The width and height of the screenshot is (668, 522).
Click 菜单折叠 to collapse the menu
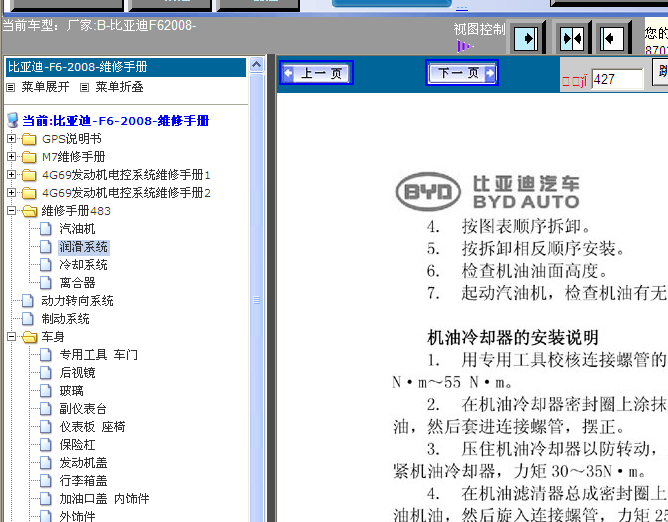119,87
